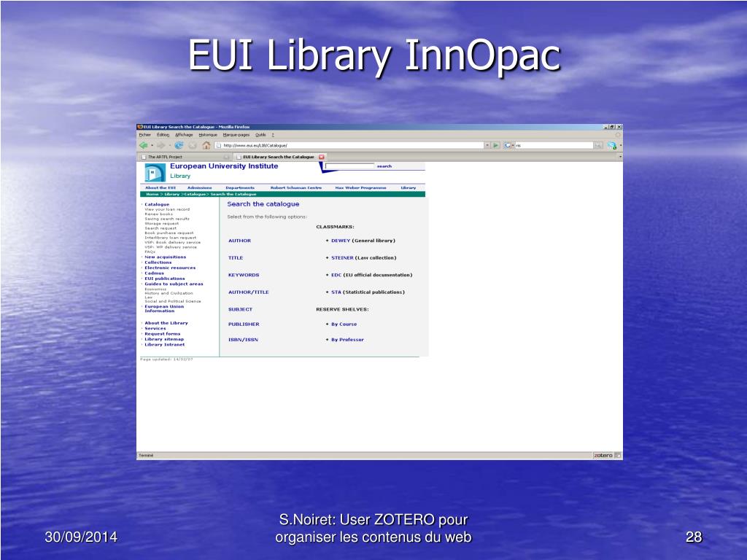Open the Fichier menu
This screenshot has height=560, width=747.
(145, 135)
